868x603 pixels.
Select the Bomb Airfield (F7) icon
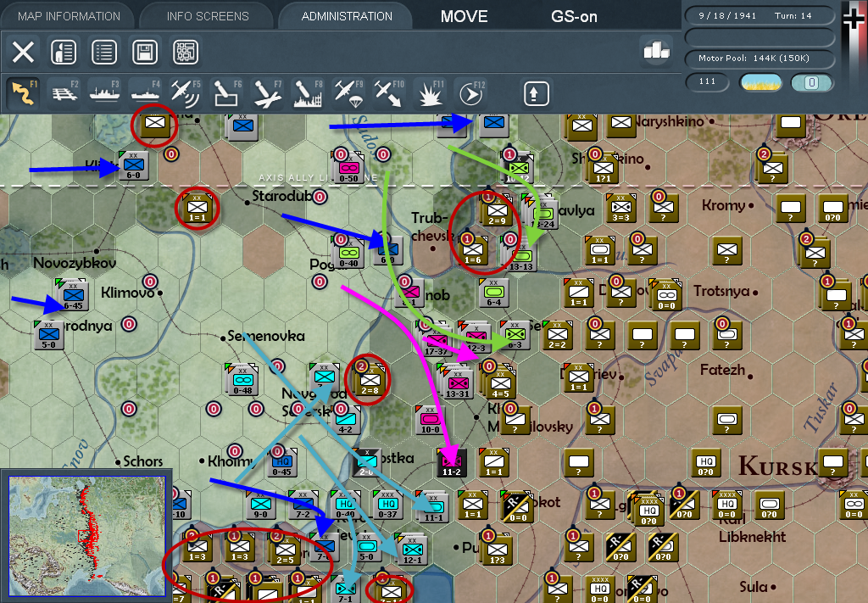(267, 92)
